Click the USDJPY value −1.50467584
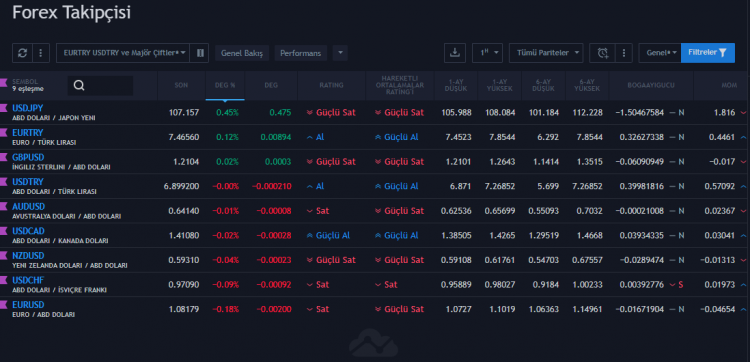750x362 pixels. click(640, 113)
